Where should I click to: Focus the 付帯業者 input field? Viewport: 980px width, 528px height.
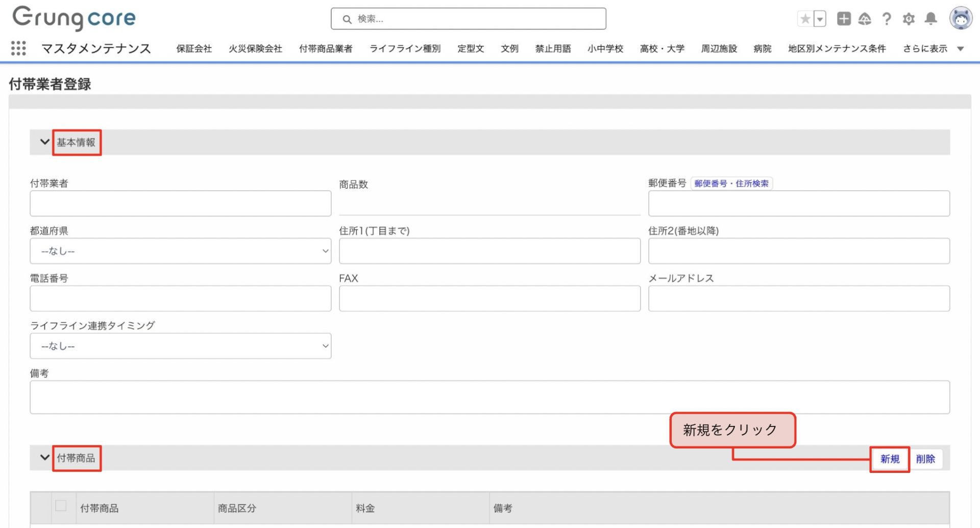tap(180, 204)
